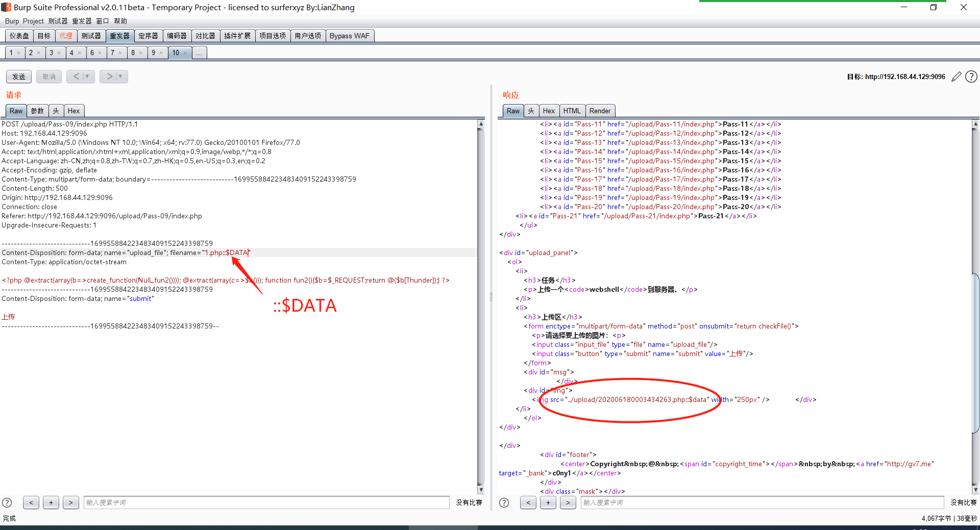Add a new repeater tab with the ... tab
Screen dimensions: 980x530
pyautogui.click(x=200, y=53)
